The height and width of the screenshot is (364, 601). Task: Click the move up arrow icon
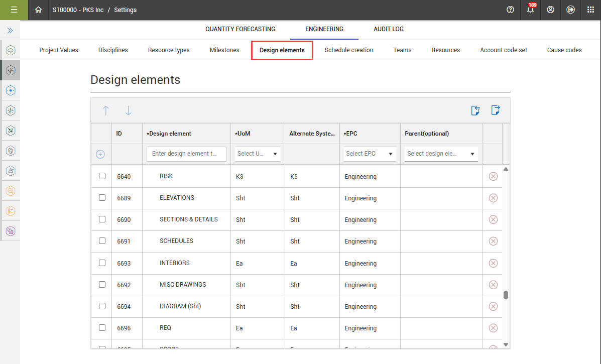[106, 111]
